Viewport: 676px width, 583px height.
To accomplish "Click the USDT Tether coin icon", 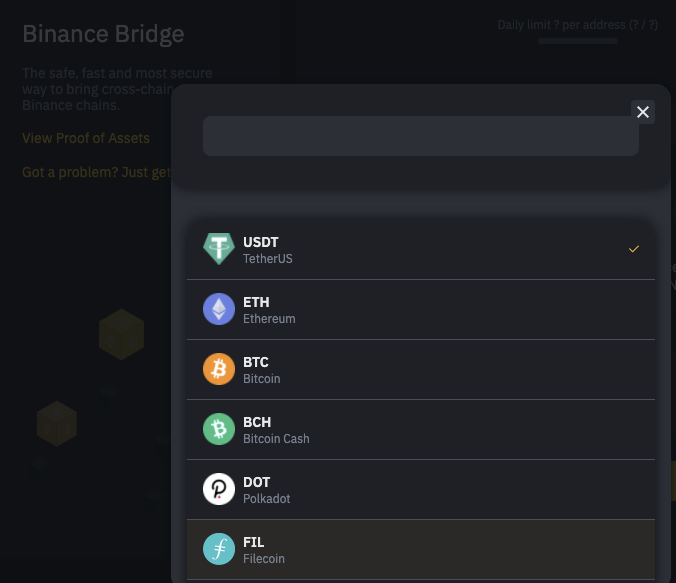I will (x=219, y=249).
